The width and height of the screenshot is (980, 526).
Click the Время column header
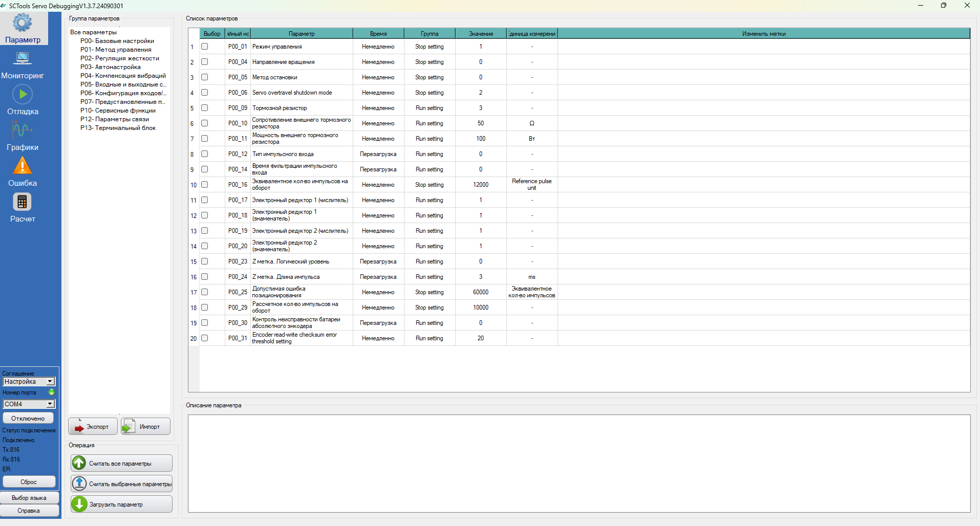tap(378, 34)
